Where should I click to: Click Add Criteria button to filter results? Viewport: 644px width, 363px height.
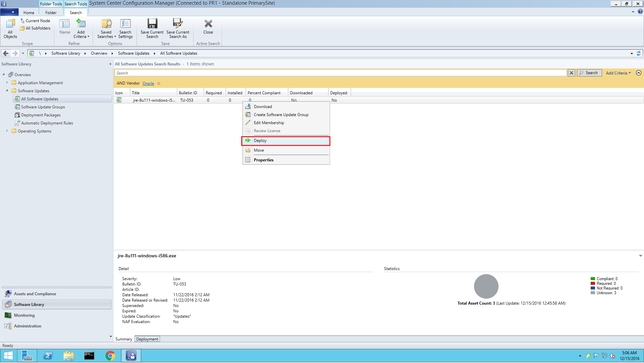[619, 73]
